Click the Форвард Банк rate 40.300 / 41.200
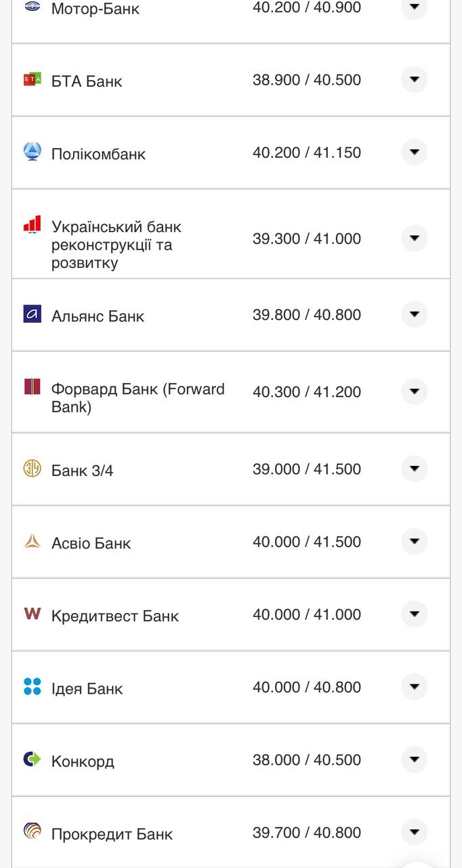Viewport: 462px width, 868px height. [307, 392]
